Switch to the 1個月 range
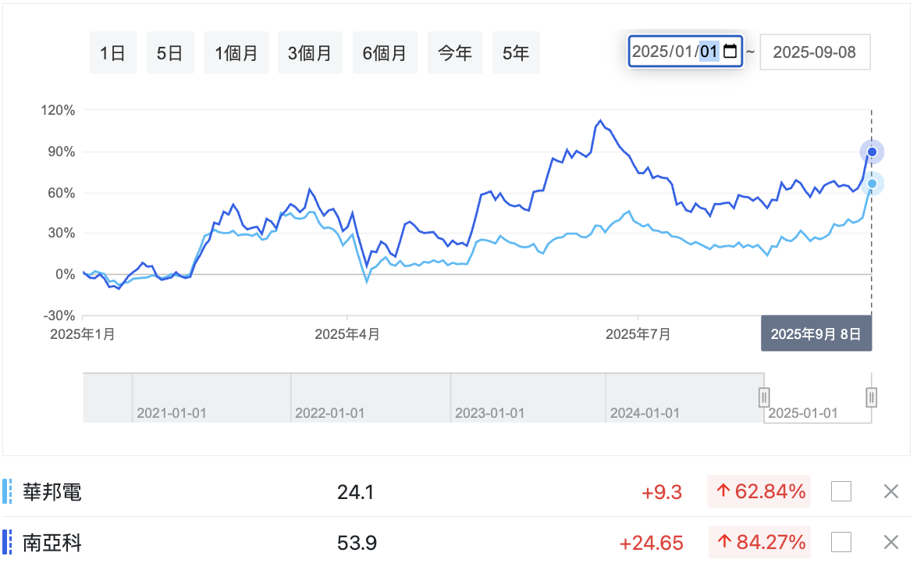Screen dimensions: 924x567 tap(236, 53)
